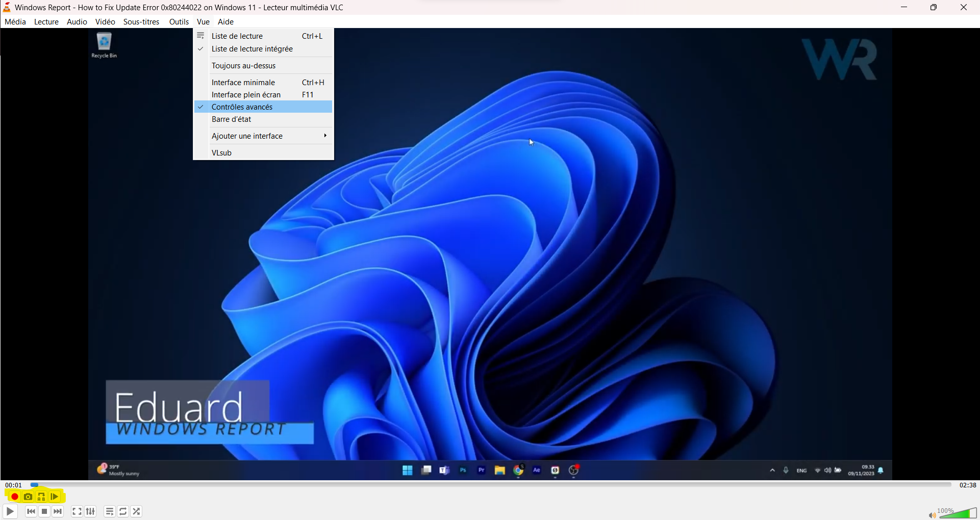Expand Ajouter une interface submenu
Image resolution: width=980 pixels, height=520 pixels.
[x=263, y=136]
